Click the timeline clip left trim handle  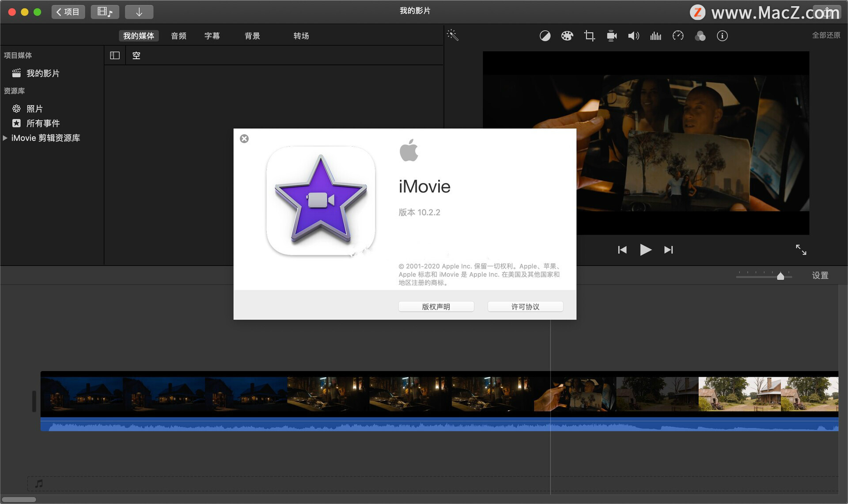point(34,401)
